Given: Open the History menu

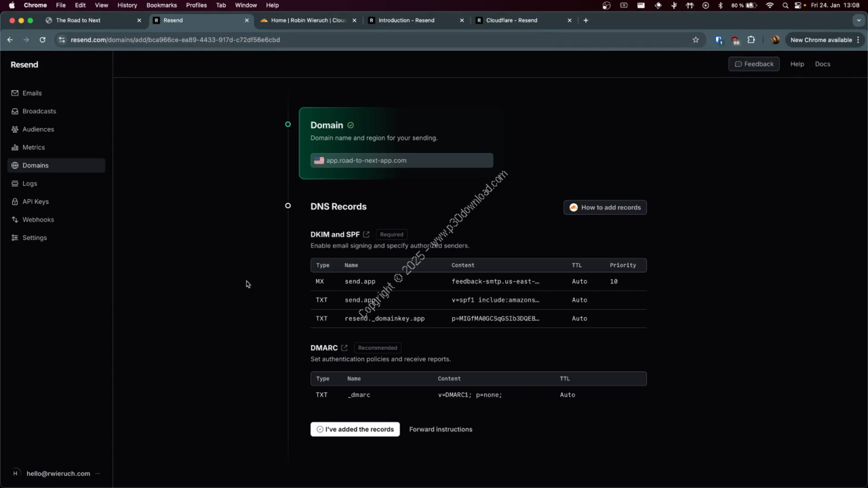Looking at the screenshot, I should tap(127, 5).
